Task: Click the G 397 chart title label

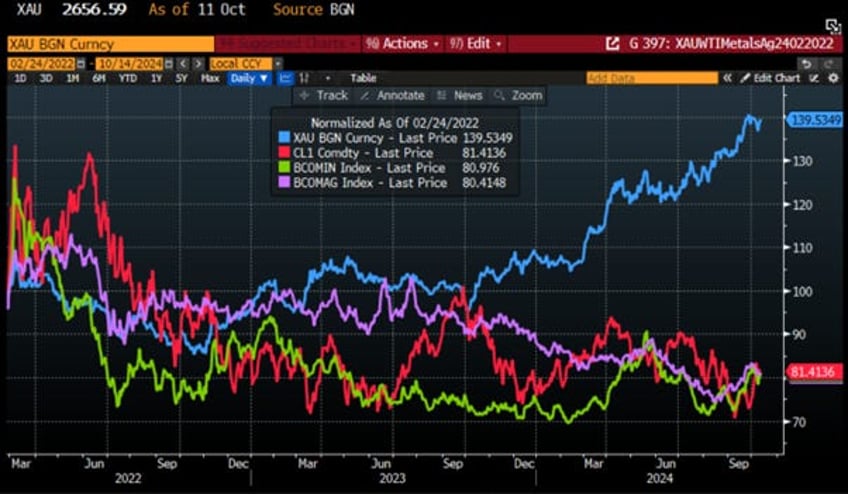Action: pos(731,44)
